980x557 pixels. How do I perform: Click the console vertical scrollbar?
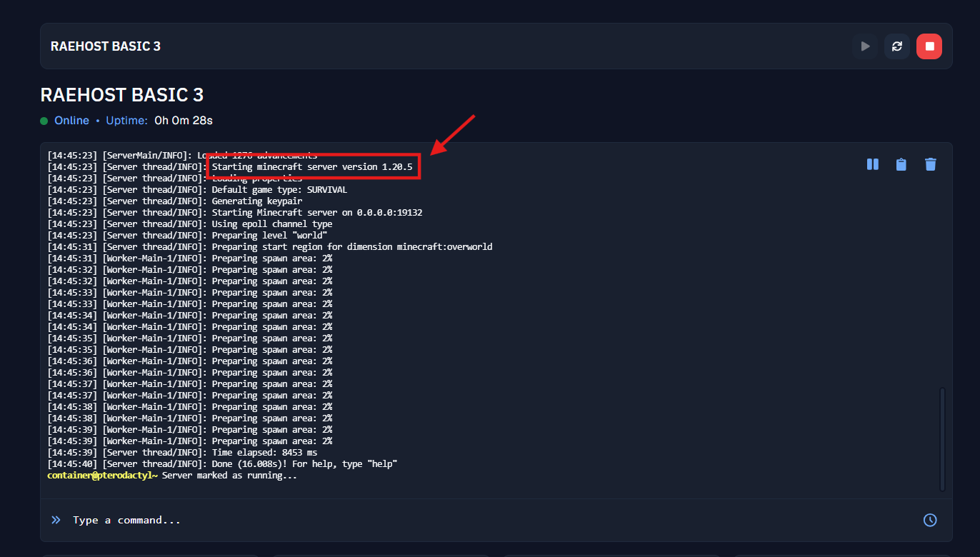[942, 439]
